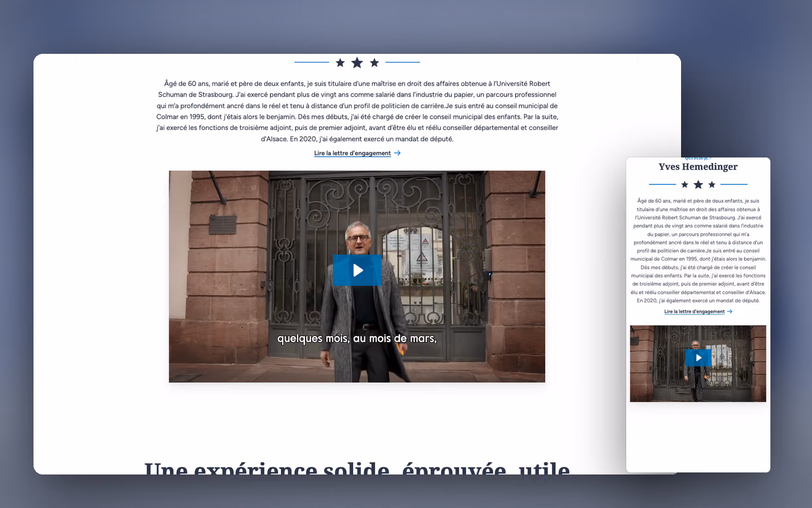Screen dimensions: 812x508
Task: Play the video in the desktop view
Action: click(x=357, y=270)
